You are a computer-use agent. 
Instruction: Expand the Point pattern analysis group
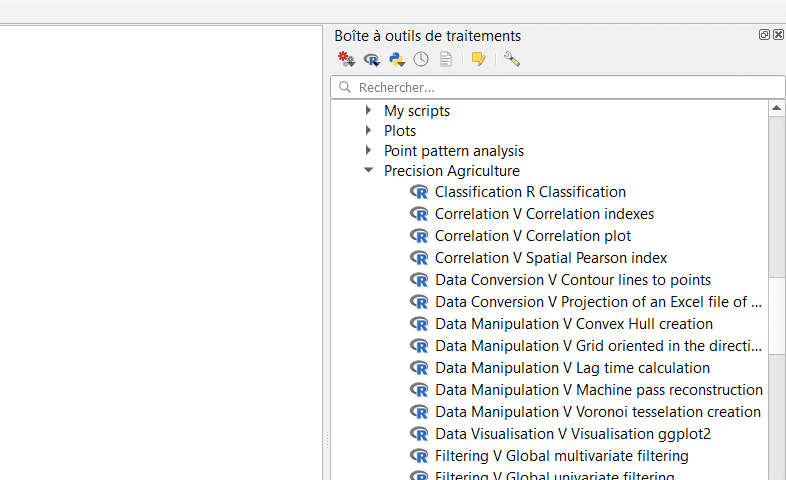(368, 150)
